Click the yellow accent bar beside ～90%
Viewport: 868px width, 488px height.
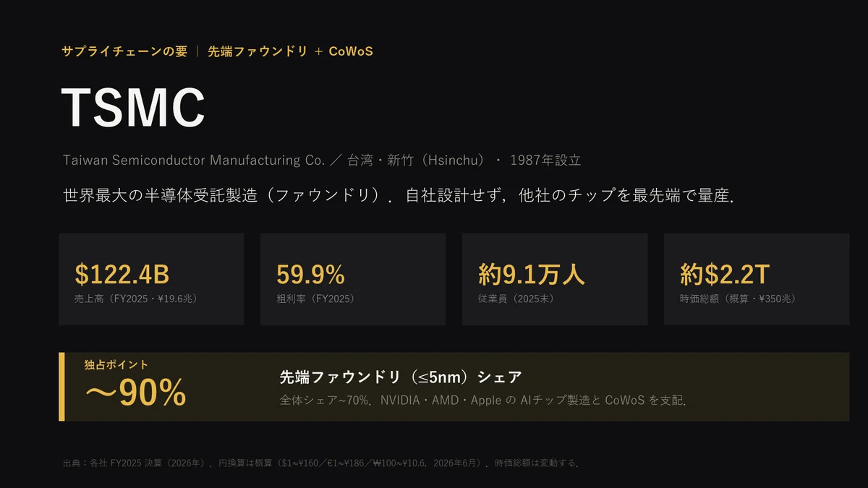61,387
